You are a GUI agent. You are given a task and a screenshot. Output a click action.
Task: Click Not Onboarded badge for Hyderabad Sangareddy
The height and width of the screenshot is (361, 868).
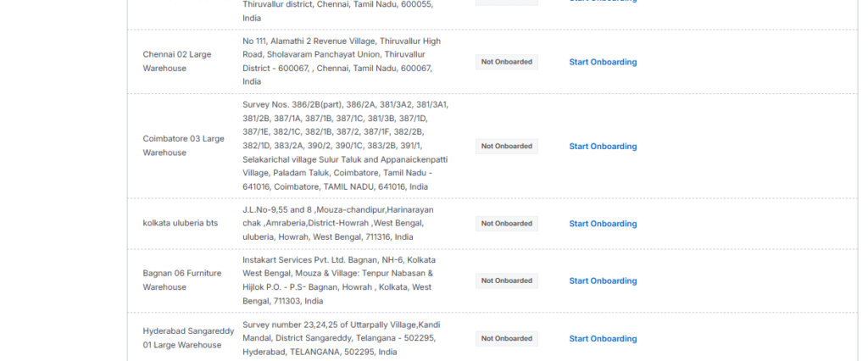pos(506,339)
